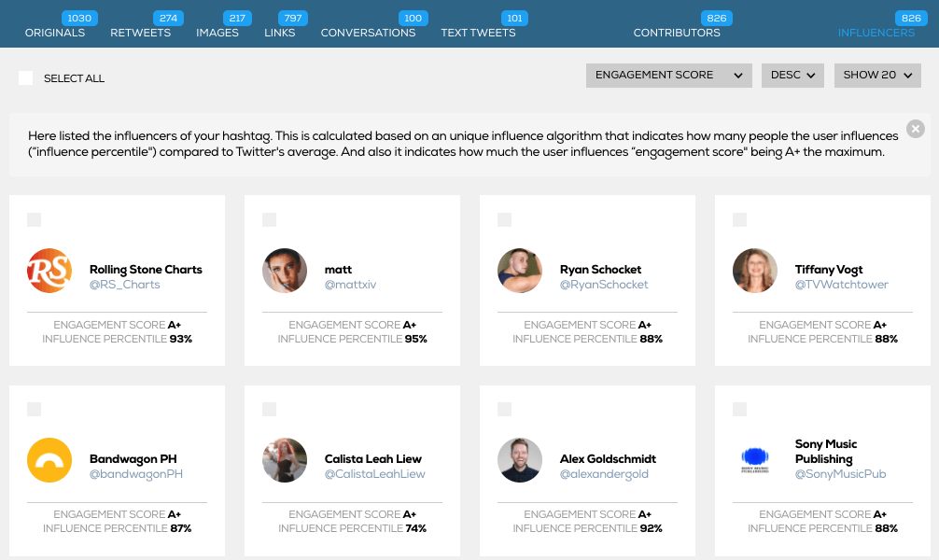The height and width of the screenshot is (560, 939).
Task: Click the Calista Leah Liew name
Action: [x=372, y=459]
